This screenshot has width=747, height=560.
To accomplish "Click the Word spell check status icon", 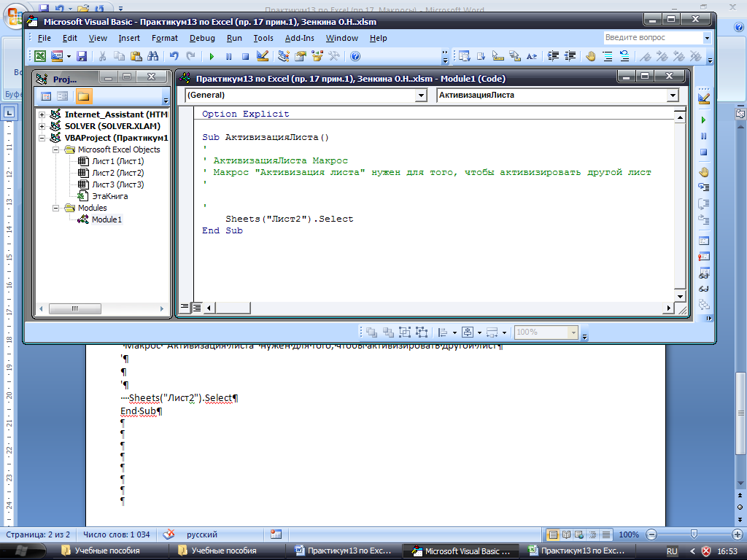I will pyautogui.click(x=169, y=534).
